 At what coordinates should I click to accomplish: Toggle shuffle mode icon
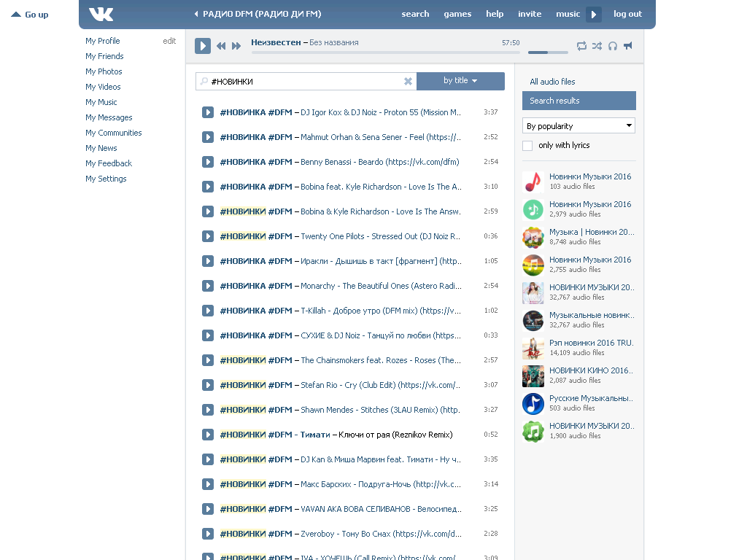(x=597, y=46)
